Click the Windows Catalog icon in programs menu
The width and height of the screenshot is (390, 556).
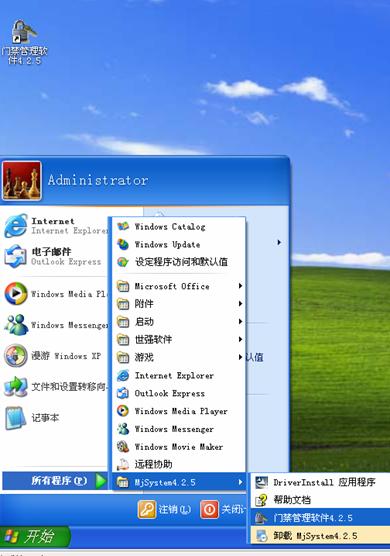click(x=123, y=226)
